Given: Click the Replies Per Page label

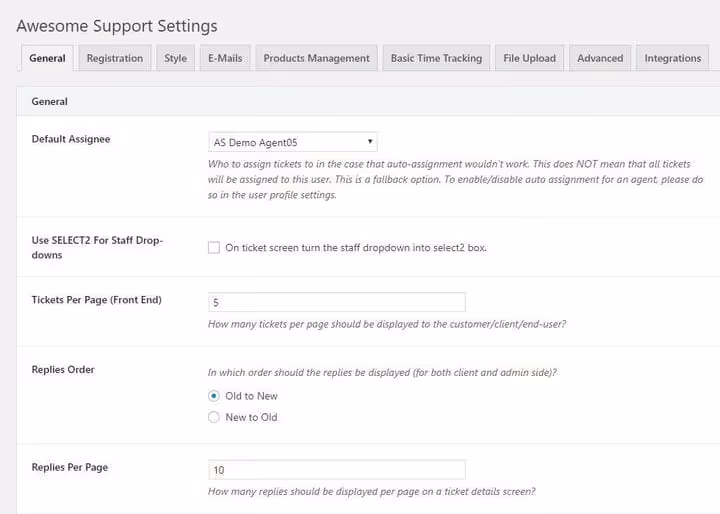Looking at the screenshot, I should pyautogui.click(x=70, y=467).
